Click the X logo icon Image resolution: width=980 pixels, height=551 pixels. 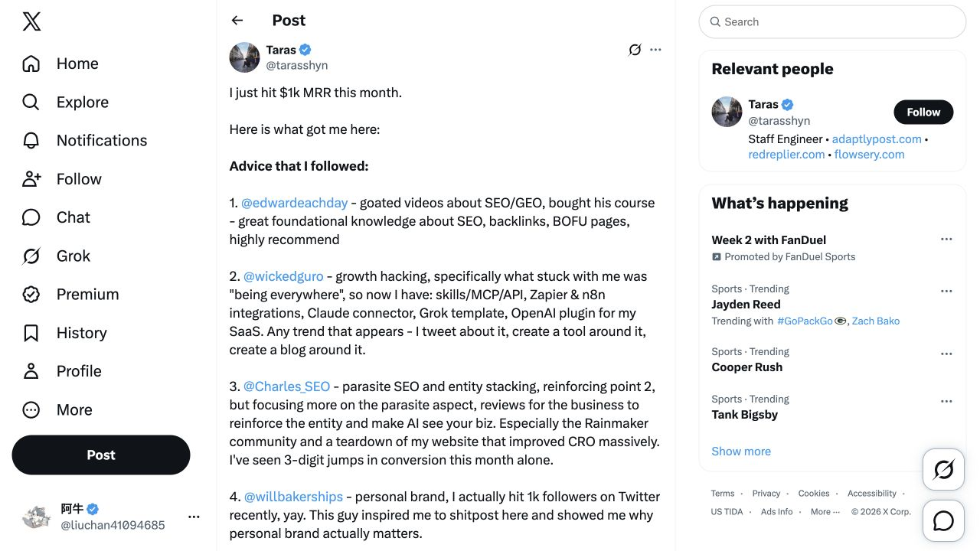point(31,21)
